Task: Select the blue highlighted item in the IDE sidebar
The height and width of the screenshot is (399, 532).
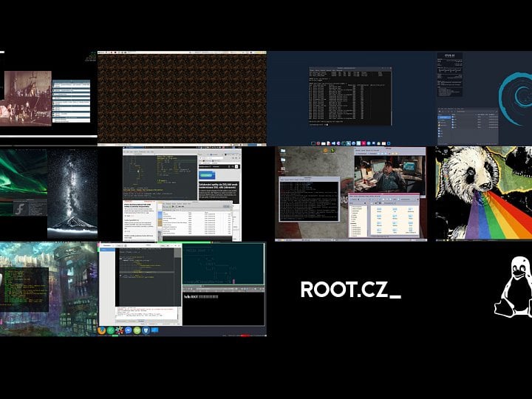Action: [x=107, y=250]
